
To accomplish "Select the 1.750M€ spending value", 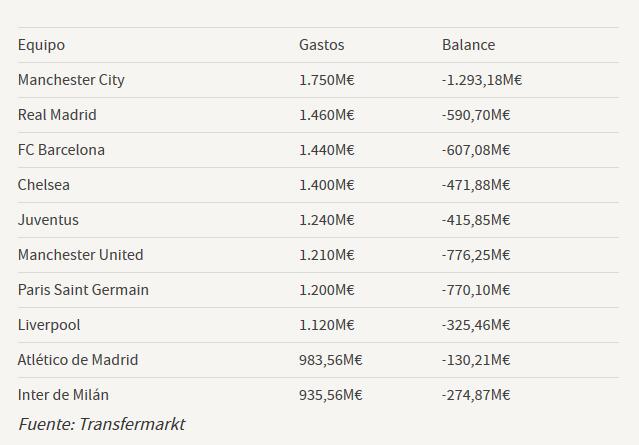I will [327, 80].
